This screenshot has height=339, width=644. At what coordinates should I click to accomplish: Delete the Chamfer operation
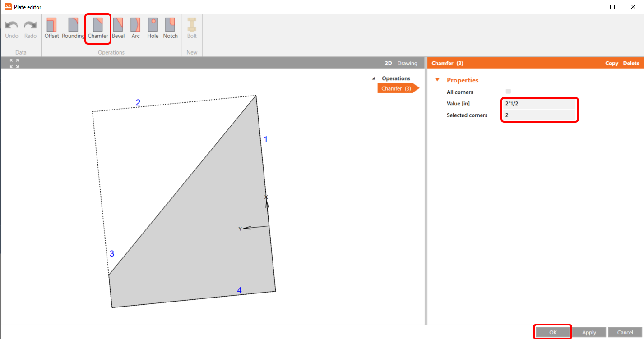(631, 63)
